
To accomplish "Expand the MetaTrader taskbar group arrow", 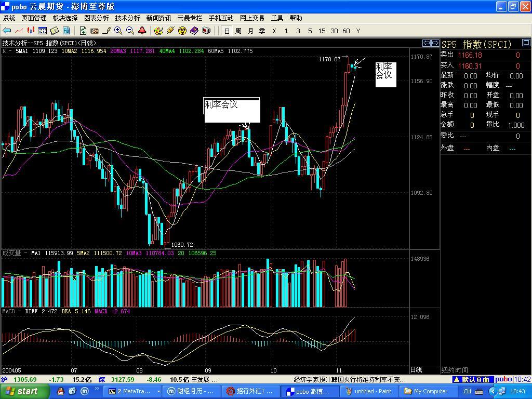I will 158,392.
